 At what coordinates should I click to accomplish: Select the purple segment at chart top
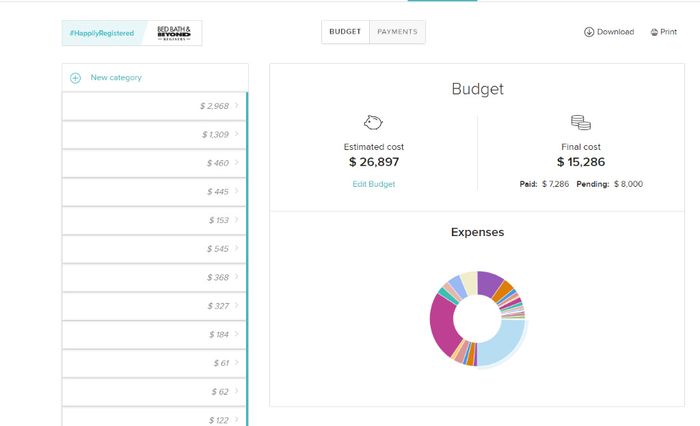[x=488, y=283]
